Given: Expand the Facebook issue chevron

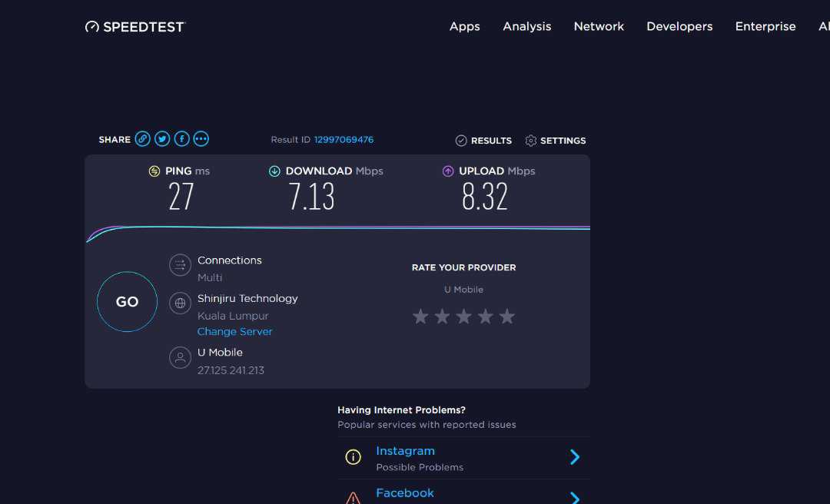Looking at the screenshot, I should pos(575,498).
